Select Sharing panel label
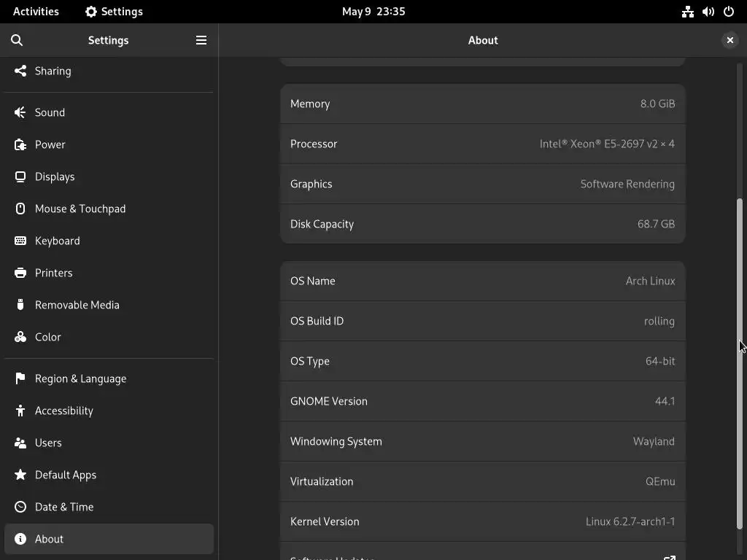This screenshot has height=560, width=747. [53, 71]
